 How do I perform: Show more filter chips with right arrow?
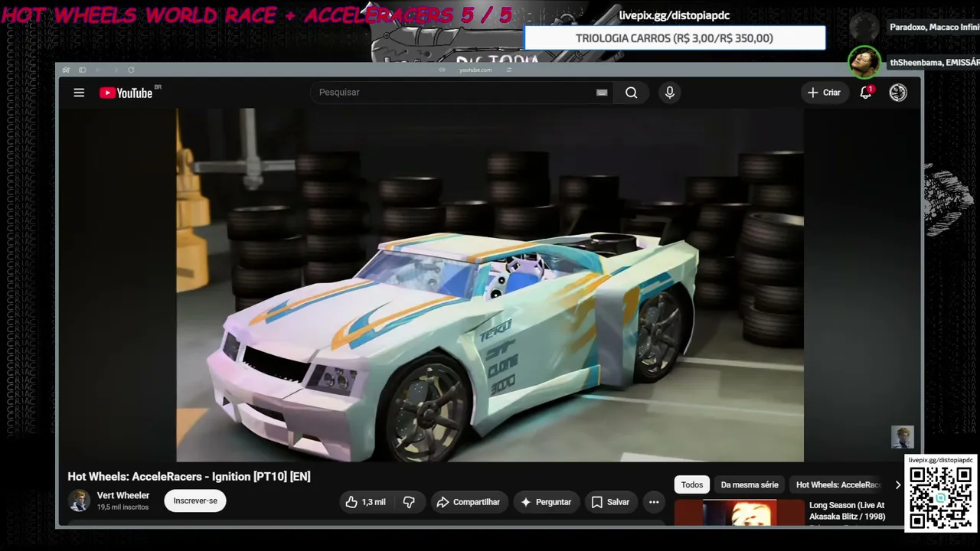(898, 484)
